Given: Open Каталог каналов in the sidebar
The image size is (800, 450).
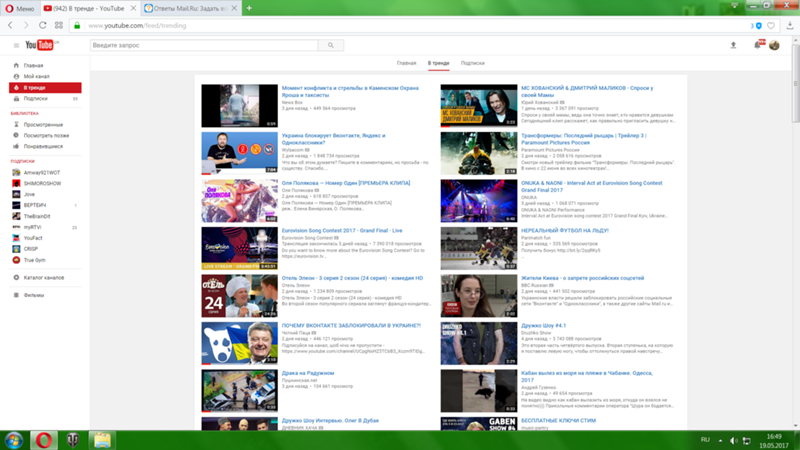Looking at the screenshot, I should pos(45,278).
